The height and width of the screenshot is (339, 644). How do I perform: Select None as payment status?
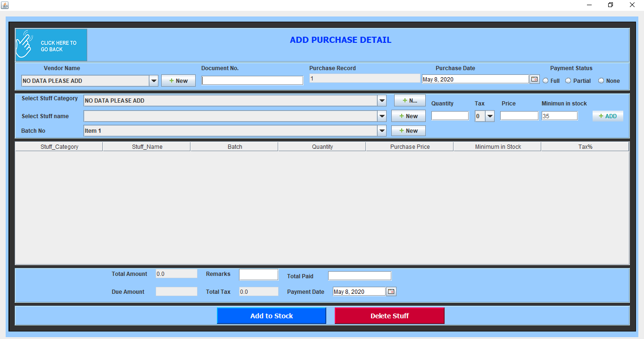point(601,81)
